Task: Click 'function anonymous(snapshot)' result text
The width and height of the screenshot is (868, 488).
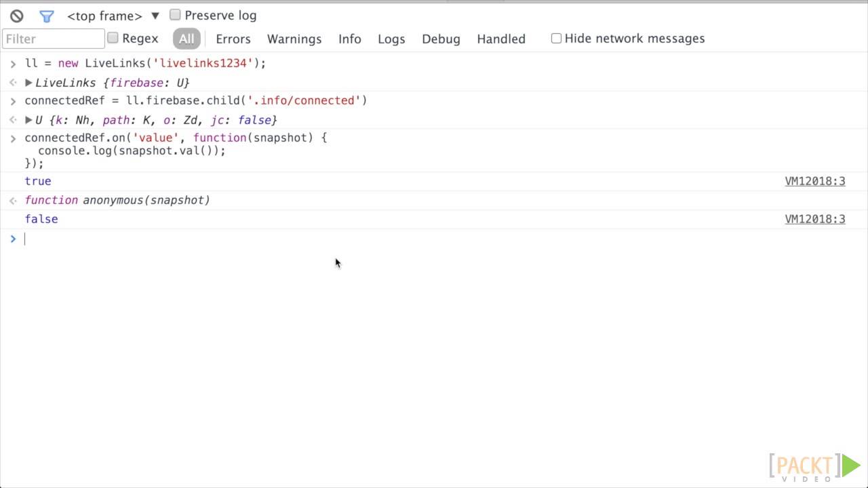Action: click(x=117, y=200)
